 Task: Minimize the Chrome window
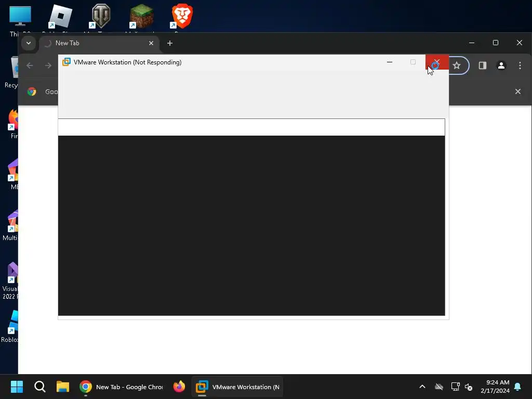(472, 43)
